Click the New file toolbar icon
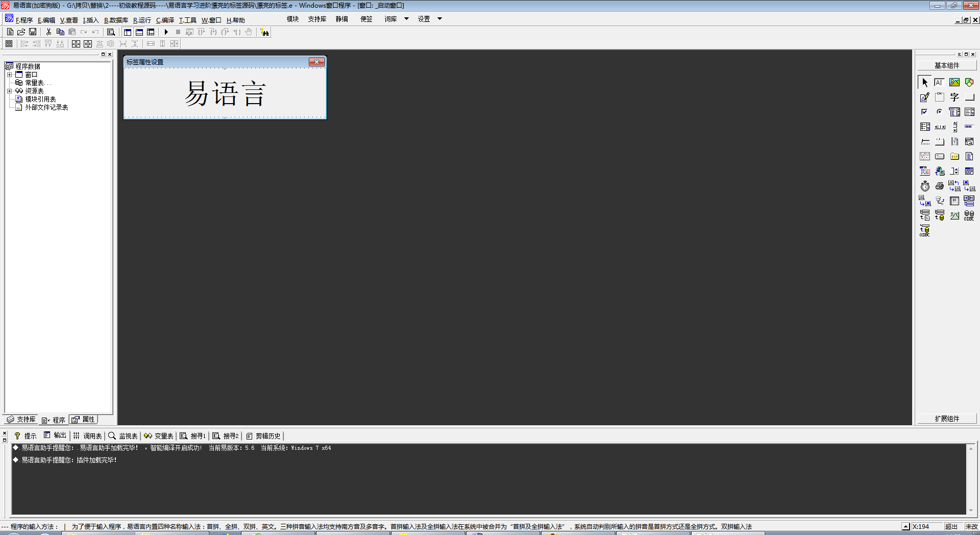980x535 pixels. (10, 32)
